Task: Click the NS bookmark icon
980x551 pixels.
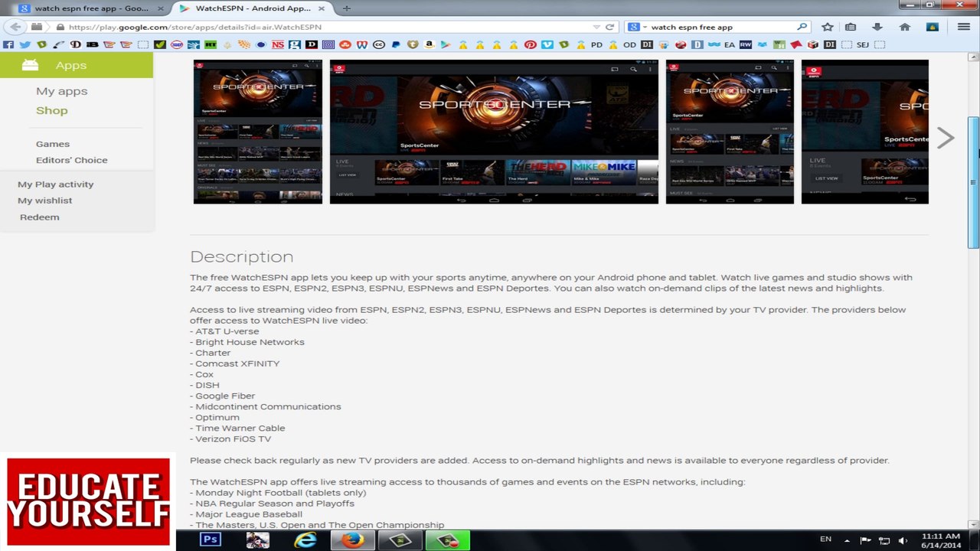Action: 278,44
